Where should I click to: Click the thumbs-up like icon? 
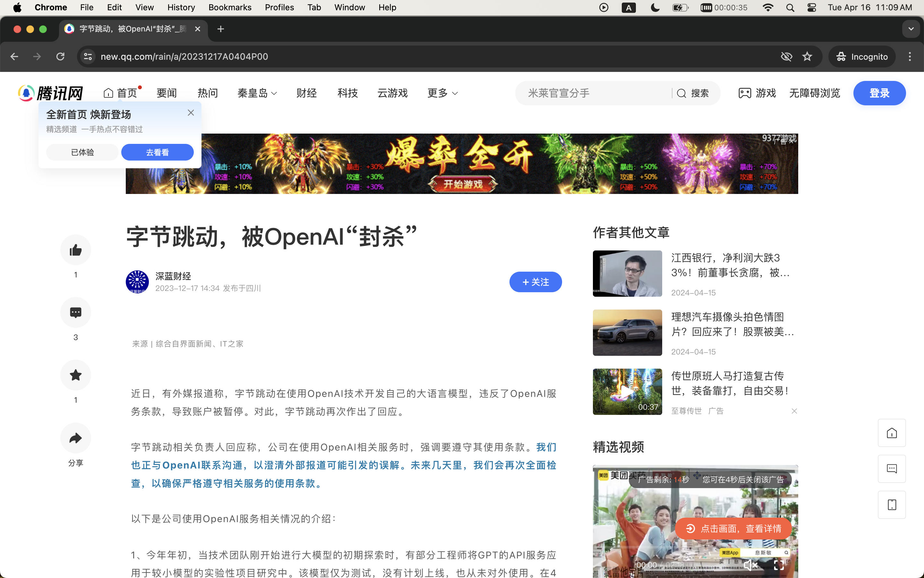76,250
